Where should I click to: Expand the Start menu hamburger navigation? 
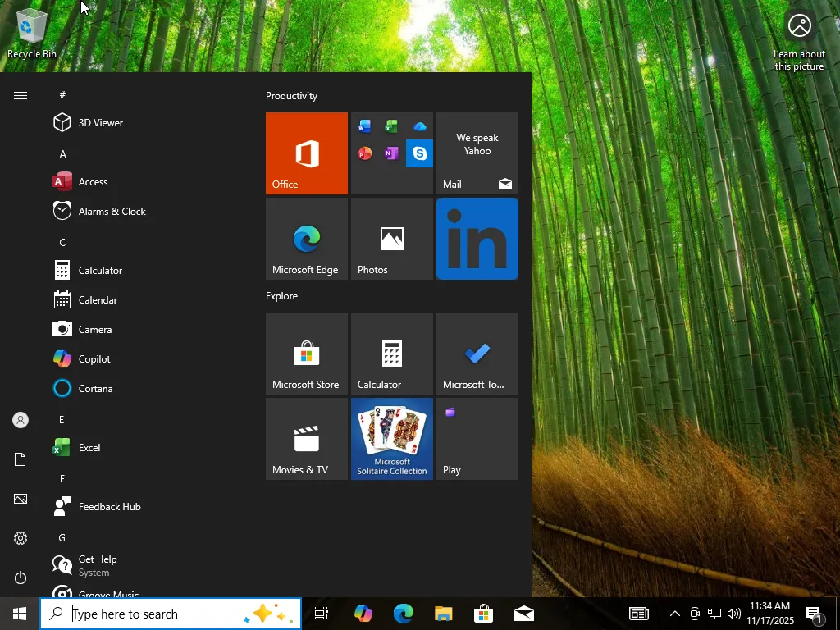click(x=21, y=96)
